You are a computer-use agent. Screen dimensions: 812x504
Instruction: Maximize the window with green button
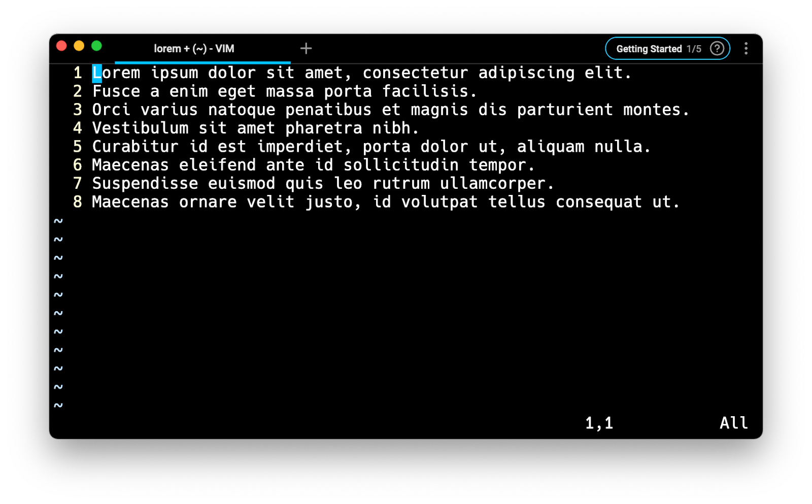tap(96, 46)
